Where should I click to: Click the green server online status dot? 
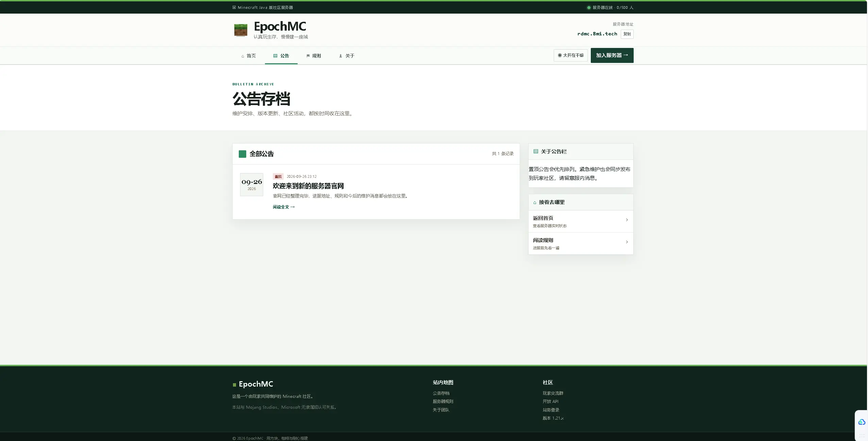(x=589, y=7)
